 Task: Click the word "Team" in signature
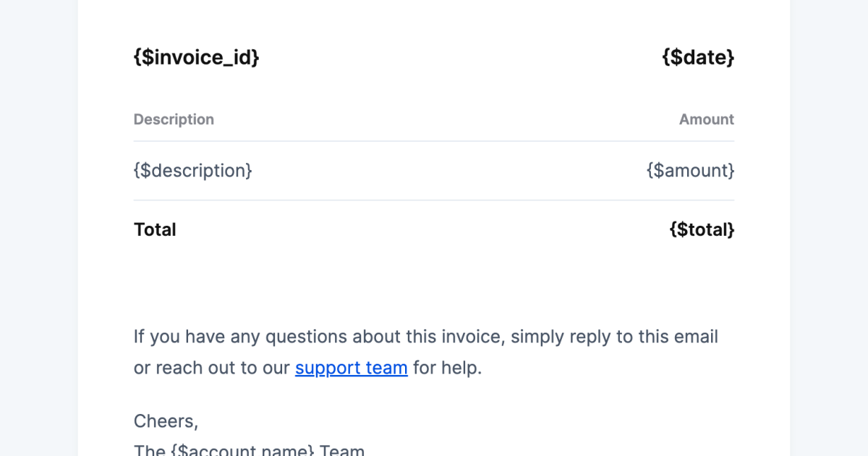point(342,450)
